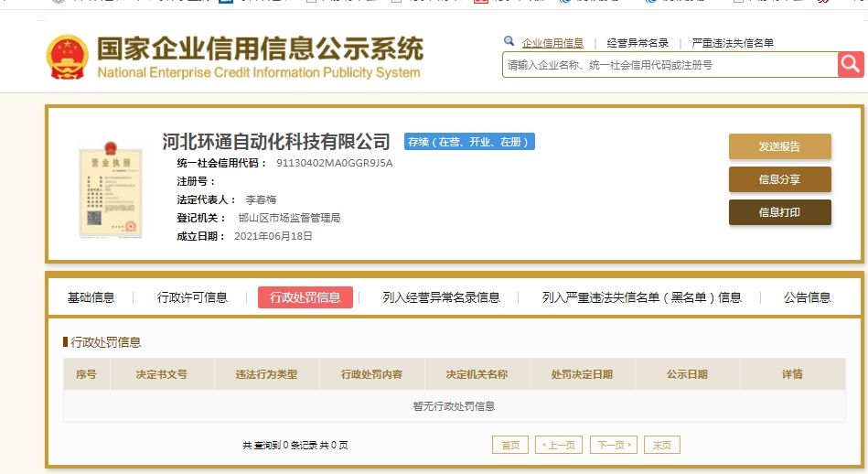Click the 上一页 pagination button
Image resolution: width=868 pixels, height=474 pixels.
tap(559, 445)
